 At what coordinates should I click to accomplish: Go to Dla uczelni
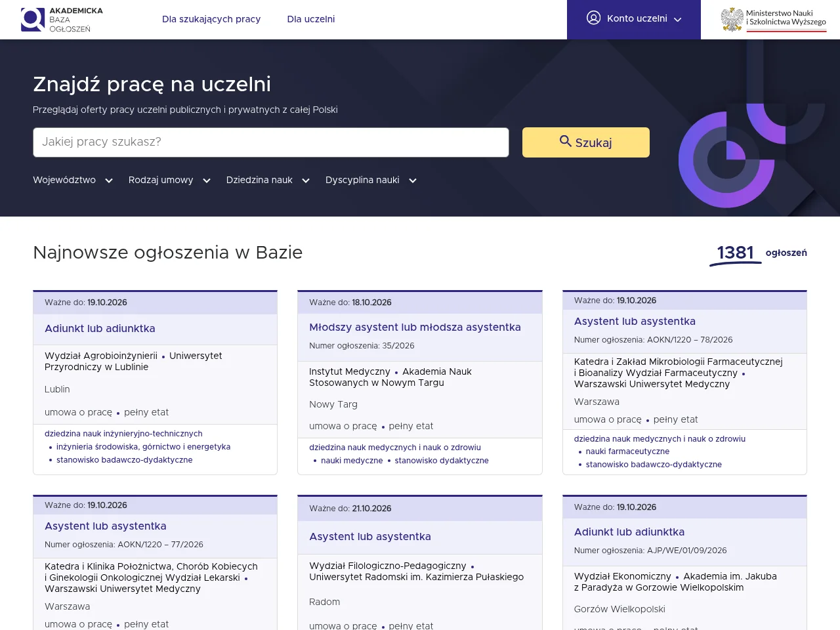pyautogui.click(x=311, y=19)
